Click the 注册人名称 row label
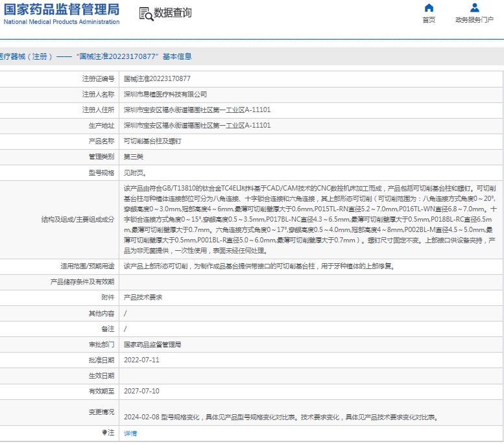 point(98,95)
